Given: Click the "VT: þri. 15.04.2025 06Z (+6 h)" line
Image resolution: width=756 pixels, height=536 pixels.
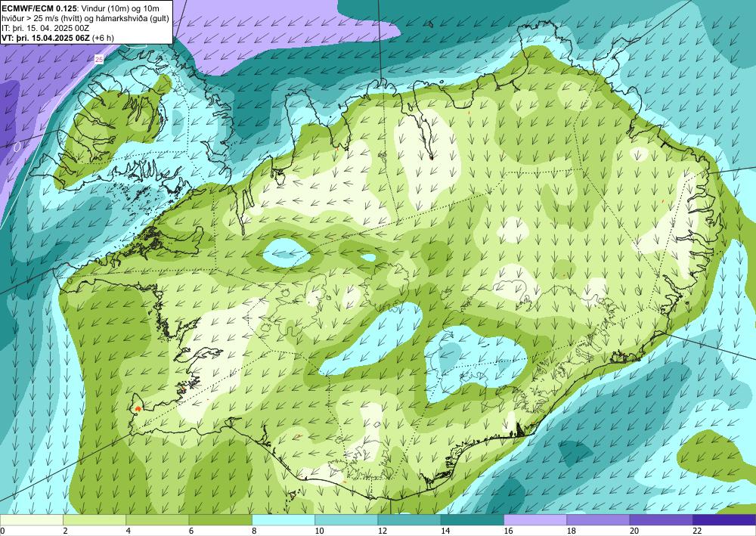Looking at the screenshot, I should click(58, 38).
